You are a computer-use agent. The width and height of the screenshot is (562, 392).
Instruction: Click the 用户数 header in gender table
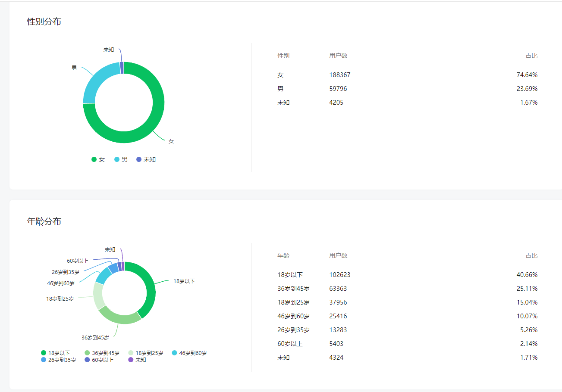click(338, 56)
